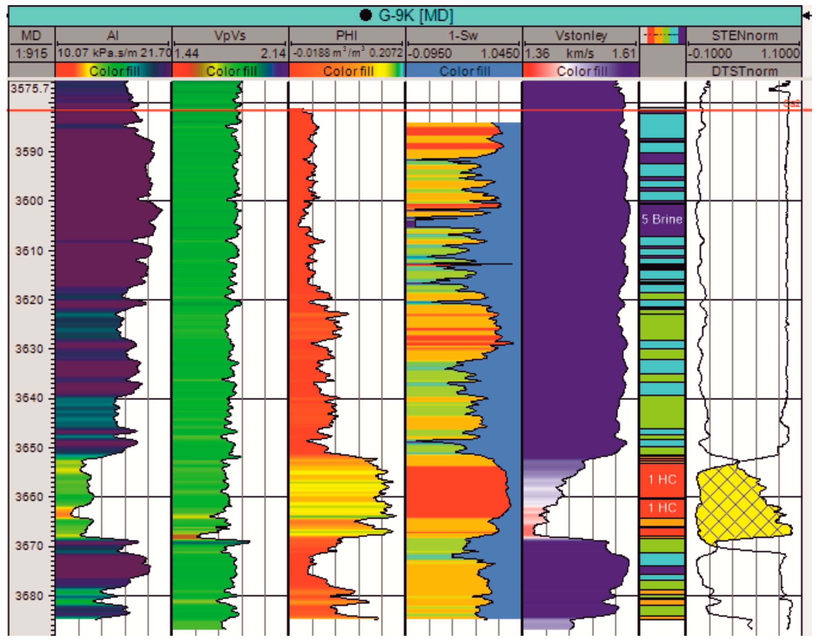The height and width of the screenshot is (644, 818).
Task: Click the Vstonley Color fill gradient bar
Action: [581, 71]
